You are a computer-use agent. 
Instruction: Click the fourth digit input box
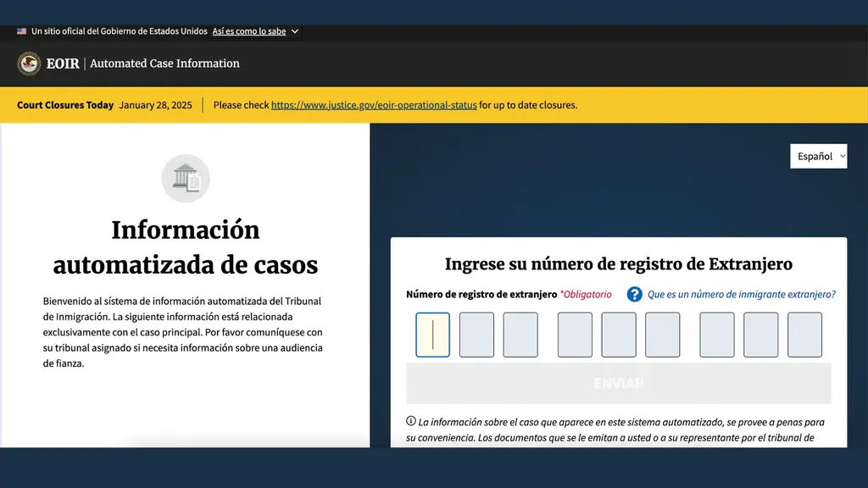[575, 335]
